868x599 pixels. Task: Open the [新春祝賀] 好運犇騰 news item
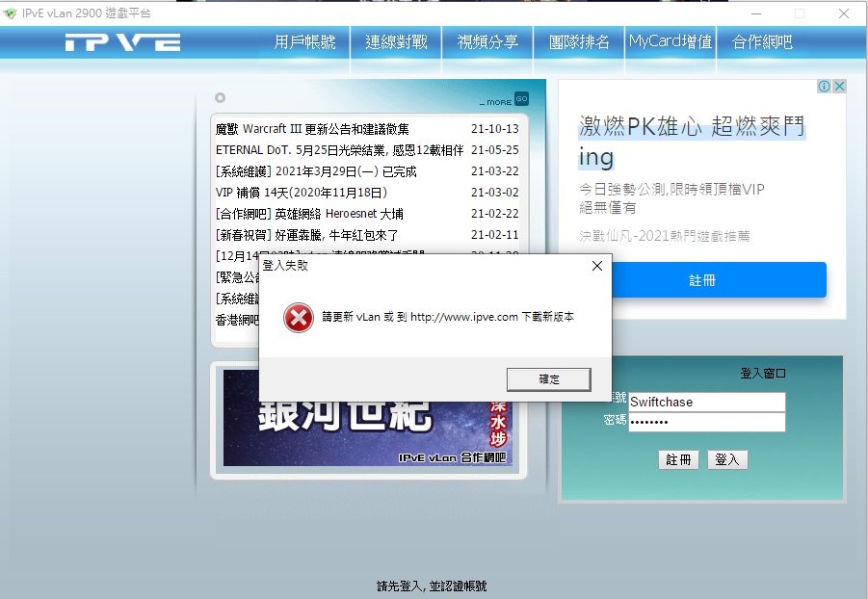click(306, 235)
